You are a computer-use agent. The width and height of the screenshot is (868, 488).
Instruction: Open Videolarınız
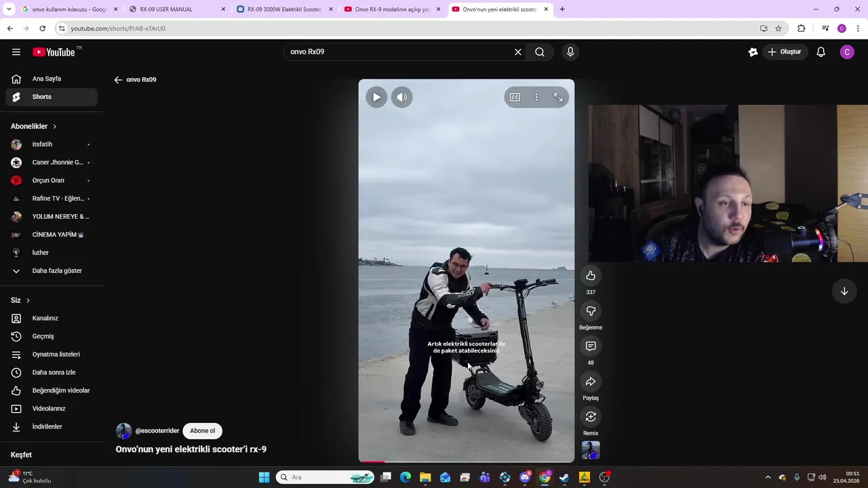tap(52, 409)
